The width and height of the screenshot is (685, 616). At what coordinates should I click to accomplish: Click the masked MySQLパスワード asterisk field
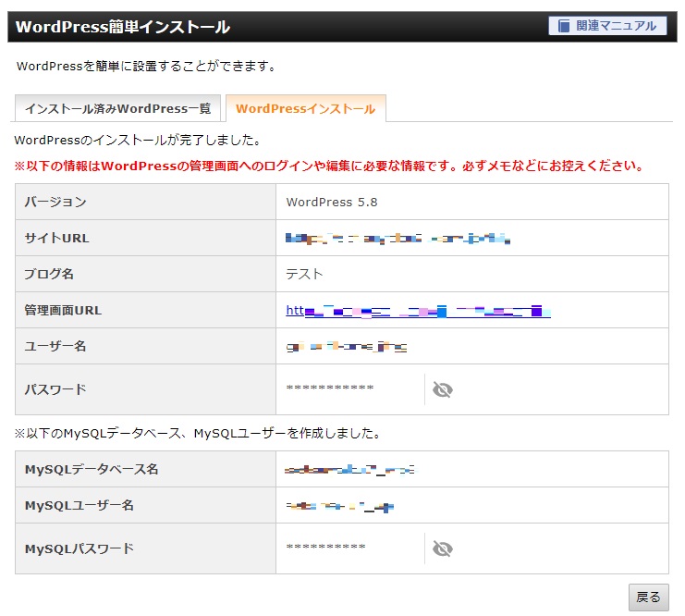click(326, 547)
